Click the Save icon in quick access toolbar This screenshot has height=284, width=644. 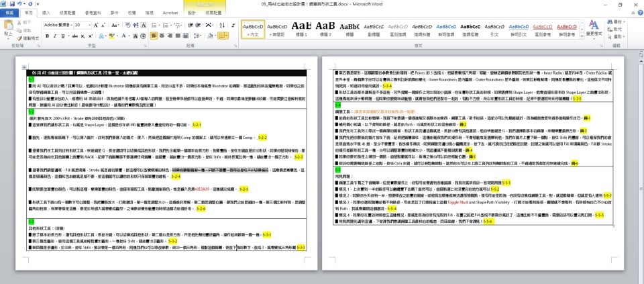(x=12, y=4)
